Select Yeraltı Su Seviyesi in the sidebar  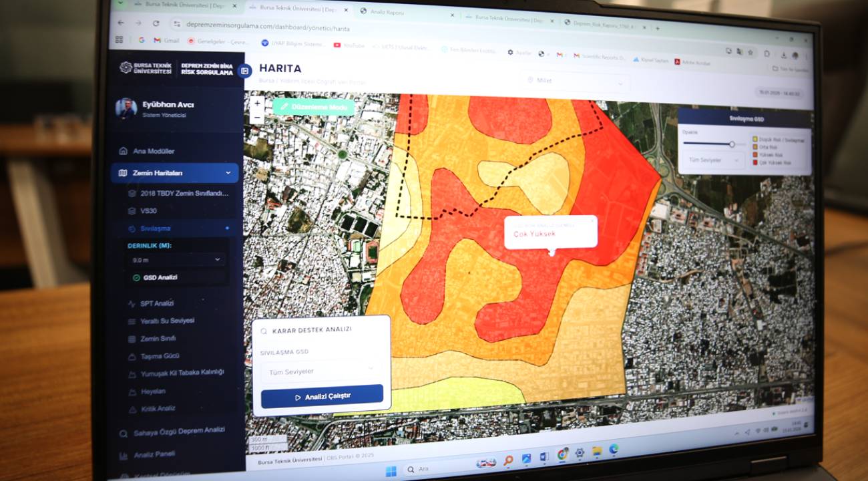click(x=167, y=321)
